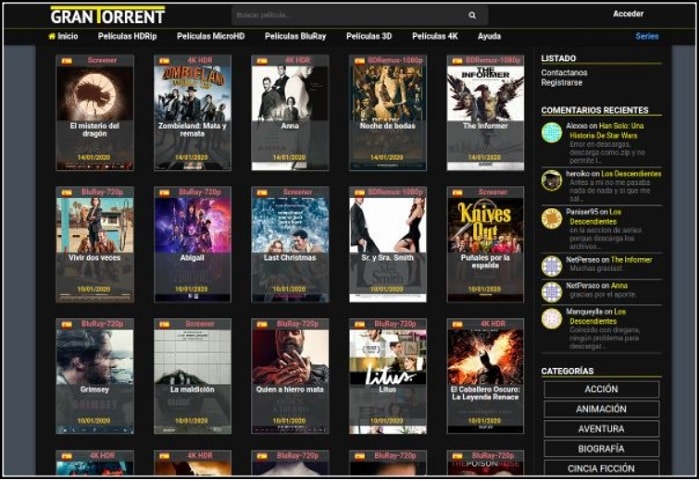Open Last Christmas movie poster
The height and width of the screenshot is (481, 700).
click(x=290, y=244)
